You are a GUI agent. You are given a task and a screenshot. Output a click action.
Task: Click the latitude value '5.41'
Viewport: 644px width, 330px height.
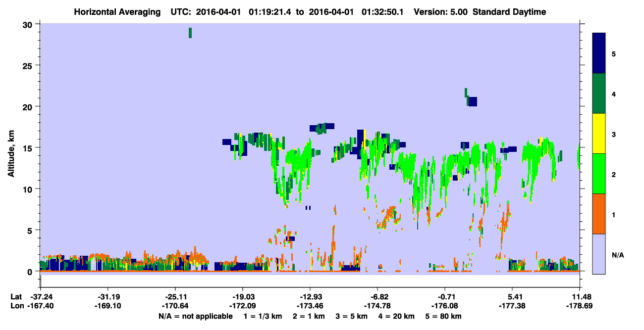(512, 297)
